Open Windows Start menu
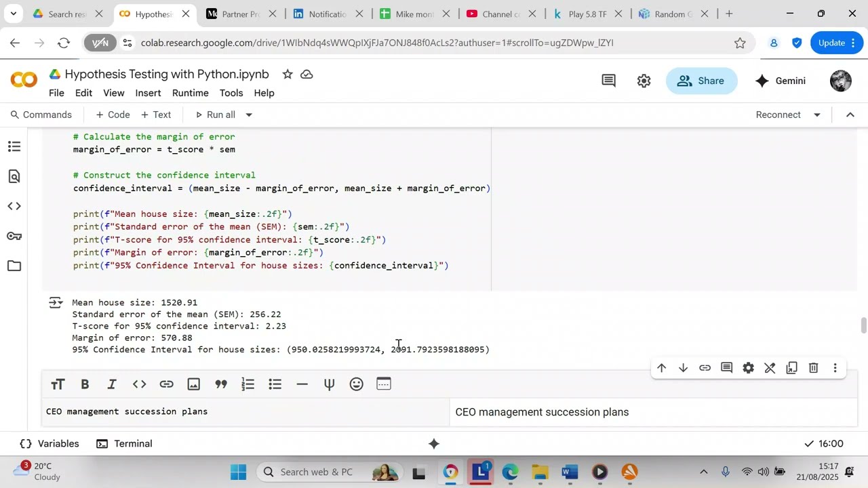868x488 pixels. [x=238, y=472]
